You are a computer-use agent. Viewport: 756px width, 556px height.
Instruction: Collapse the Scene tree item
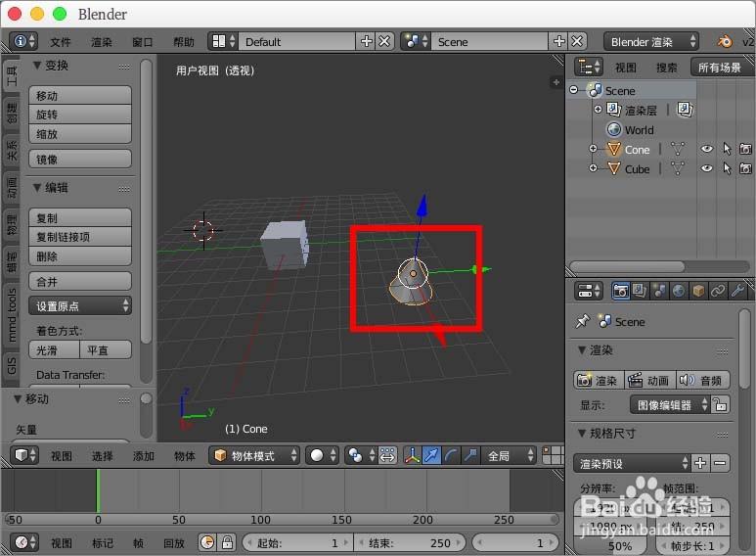(x=573, y=90)
